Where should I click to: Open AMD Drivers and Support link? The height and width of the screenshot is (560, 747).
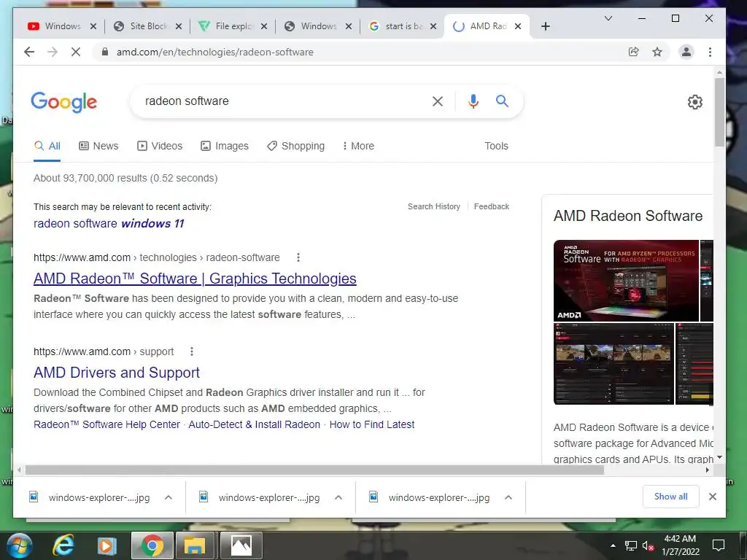pos(117,373)
